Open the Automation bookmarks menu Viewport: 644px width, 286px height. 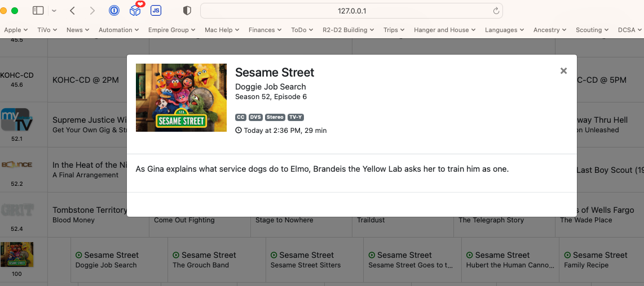coord(118,30)
